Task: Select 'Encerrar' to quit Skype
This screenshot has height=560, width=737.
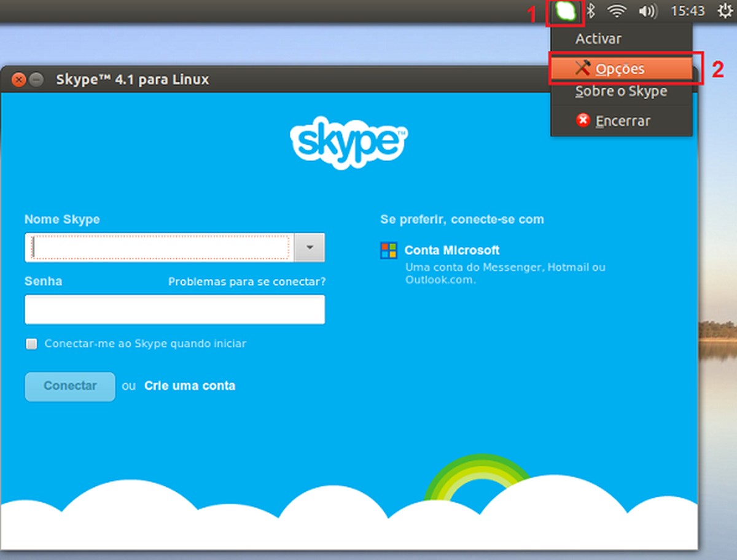Action: click(x=623, y=120)
